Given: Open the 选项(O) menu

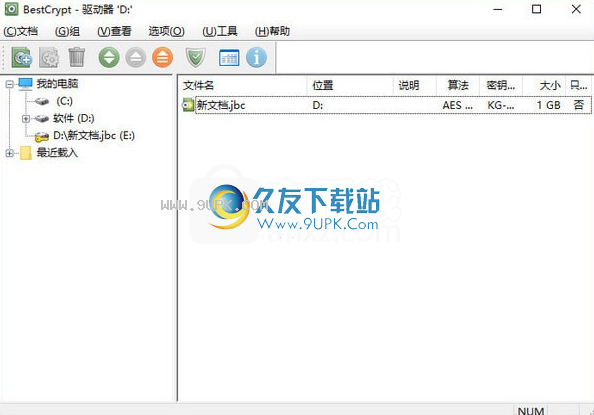Looking at the screenshot, I should point(166,31).
